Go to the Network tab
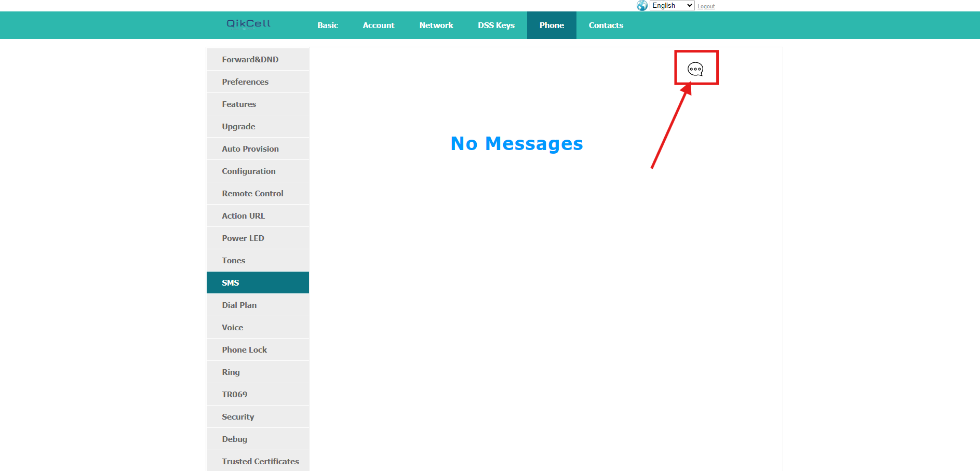The width and height of the screenshot is (980, 471). 436,25
